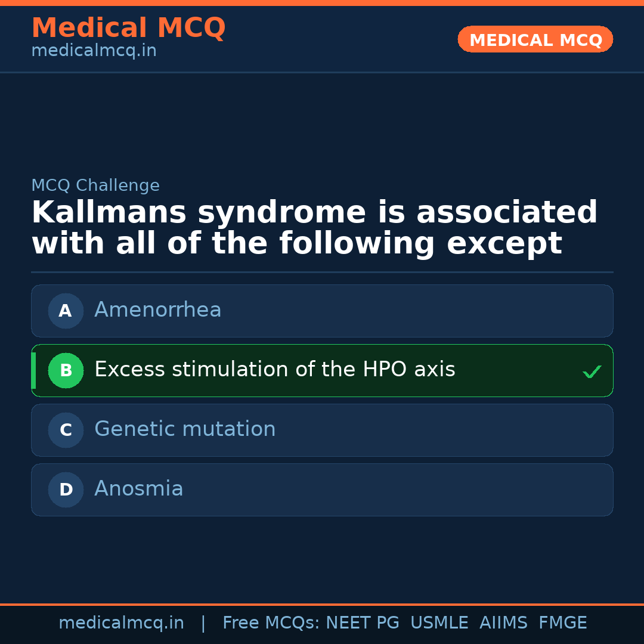
Task: Click the orange MEDICAL MCQ badge
Action: click(535, 40)
